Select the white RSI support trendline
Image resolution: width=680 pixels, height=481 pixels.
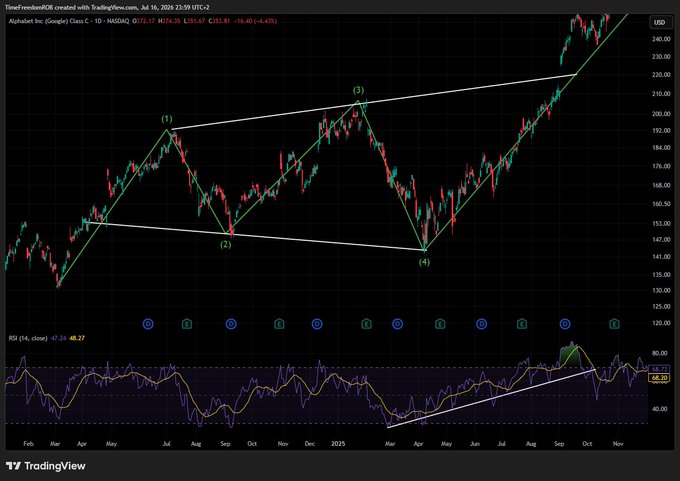(491, 399)
